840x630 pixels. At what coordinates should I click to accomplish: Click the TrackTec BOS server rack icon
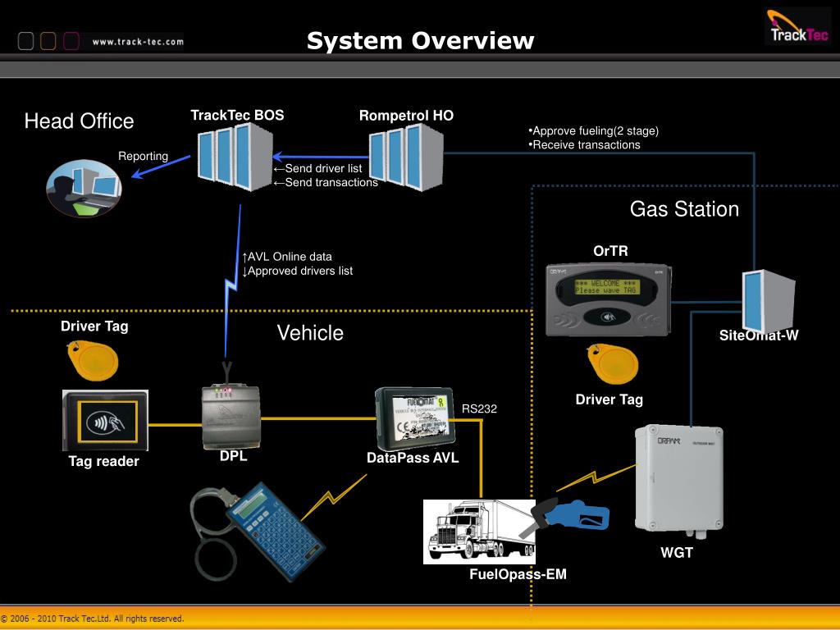tap(235, 157)
